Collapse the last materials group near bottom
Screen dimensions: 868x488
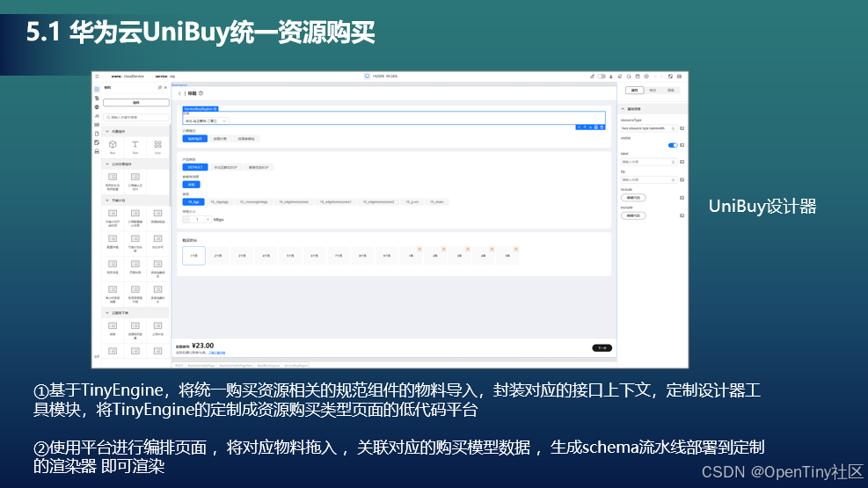tap(107, 313)
